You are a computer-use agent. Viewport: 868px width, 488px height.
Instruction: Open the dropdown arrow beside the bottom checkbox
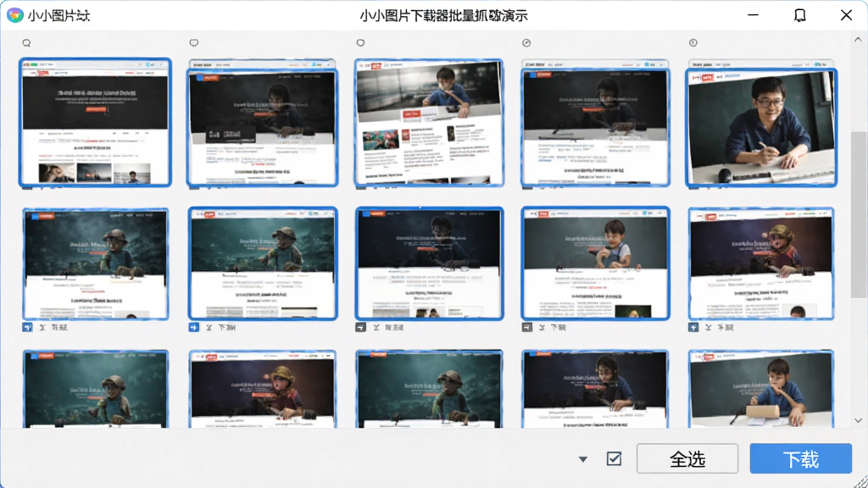pyautogui.click(x=583, y=459)
